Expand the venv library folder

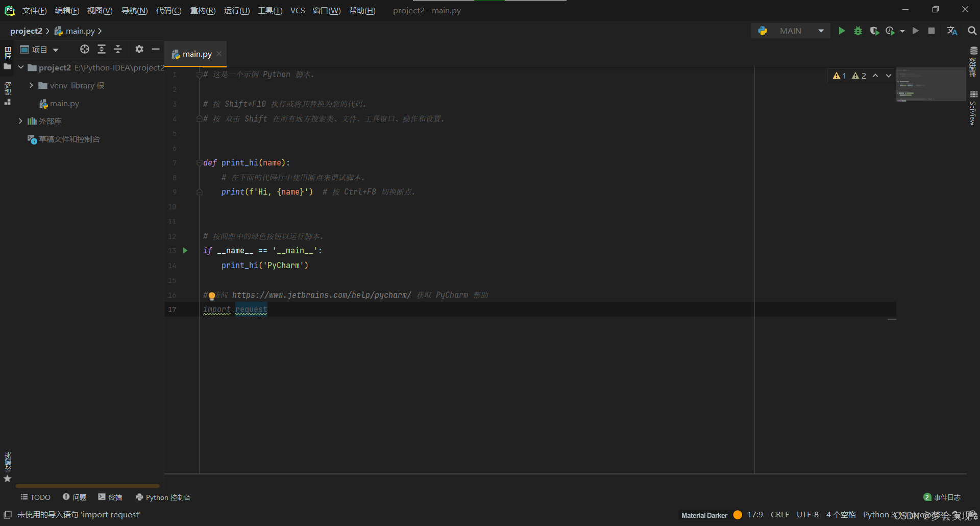(31, 85)
